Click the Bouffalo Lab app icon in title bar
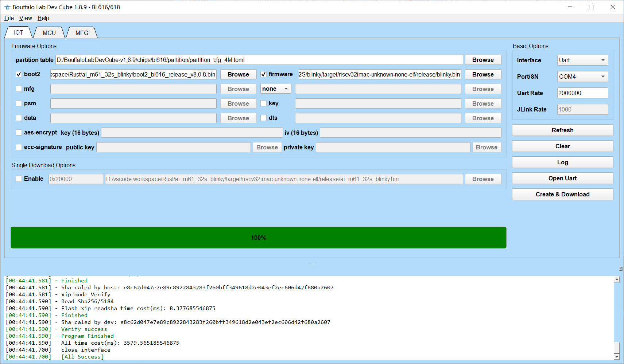This screenshot has width=624, height=364. point(7,7)
